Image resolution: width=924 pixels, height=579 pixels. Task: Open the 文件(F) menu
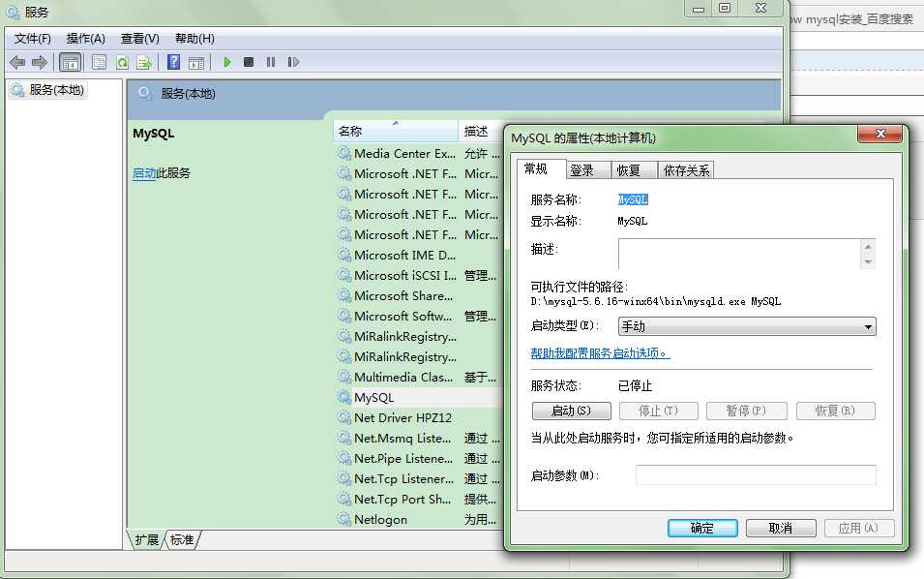click(32, 39)
